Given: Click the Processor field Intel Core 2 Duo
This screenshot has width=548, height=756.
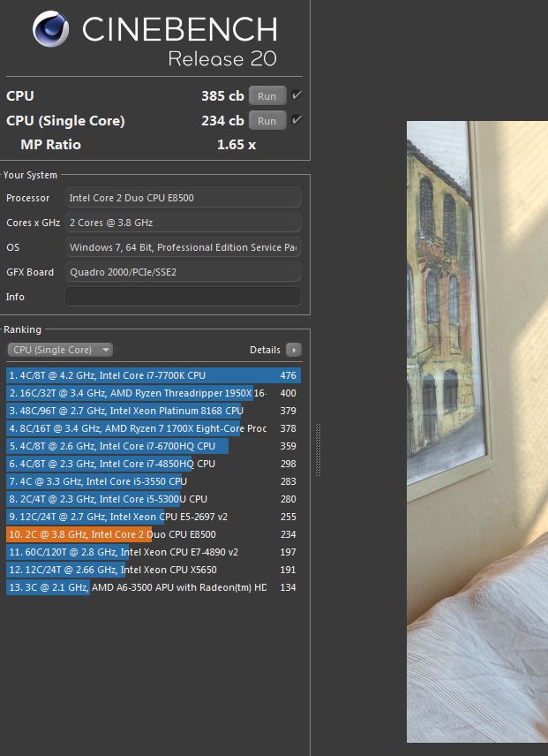Looking at the screenshot, I should point(183,198).
